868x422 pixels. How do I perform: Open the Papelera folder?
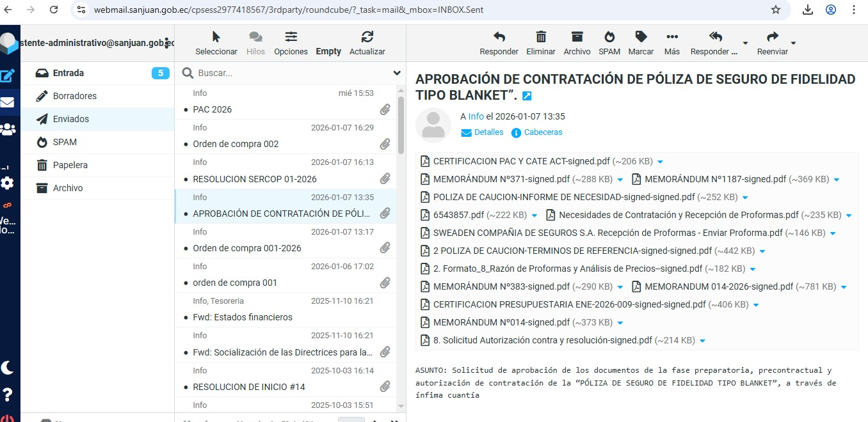click(70, 165)
